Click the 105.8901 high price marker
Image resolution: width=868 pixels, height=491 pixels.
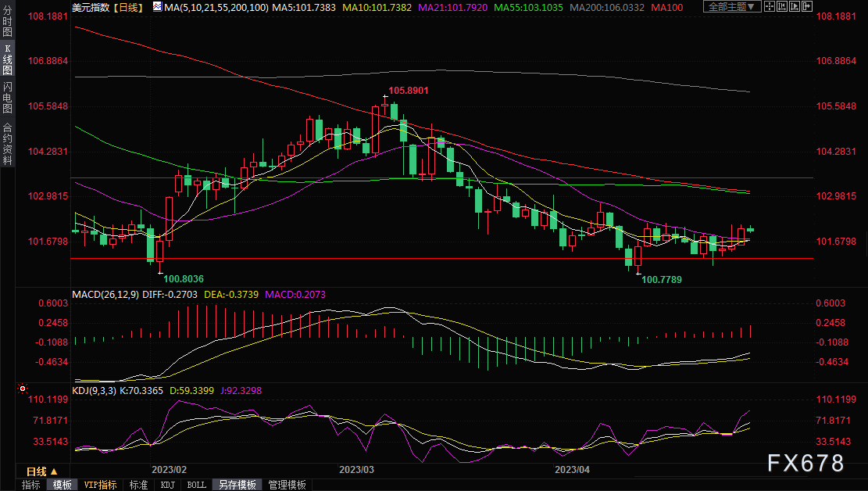pos(409,91)
